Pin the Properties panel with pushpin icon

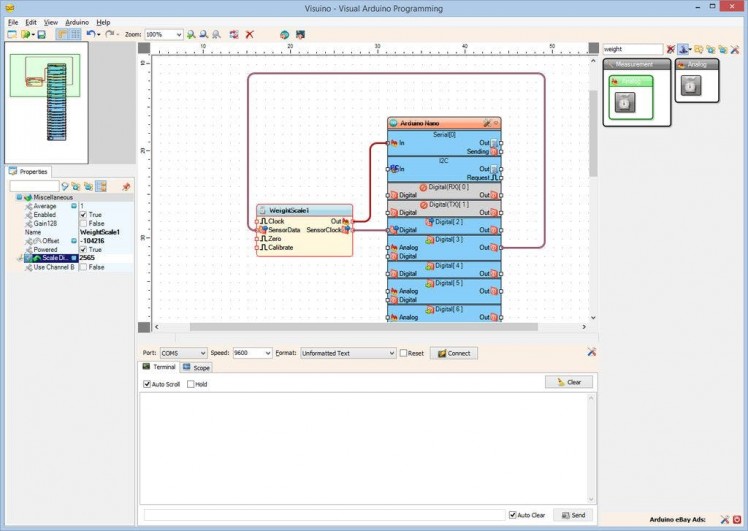coord(126,186)
